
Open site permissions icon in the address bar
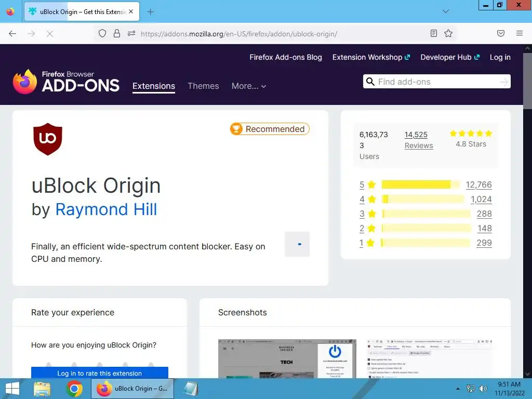click(x=131, y=33)
